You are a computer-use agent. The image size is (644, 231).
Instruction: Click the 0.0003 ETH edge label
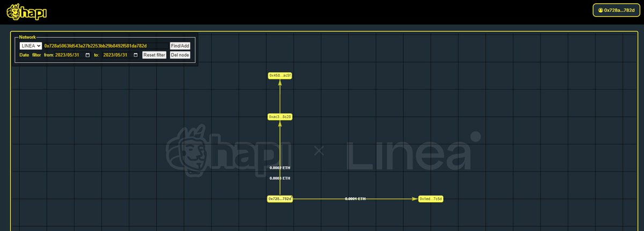click(x=280, y=178)
